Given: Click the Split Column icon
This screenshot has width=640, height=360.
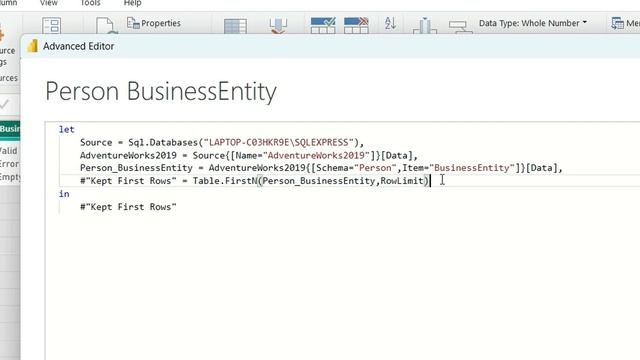Looking at the screenshot, I should tap(424, 26).
